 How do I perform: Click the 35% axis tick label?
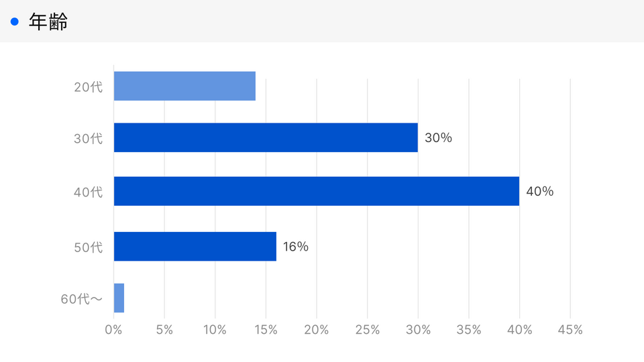point(468,330)
